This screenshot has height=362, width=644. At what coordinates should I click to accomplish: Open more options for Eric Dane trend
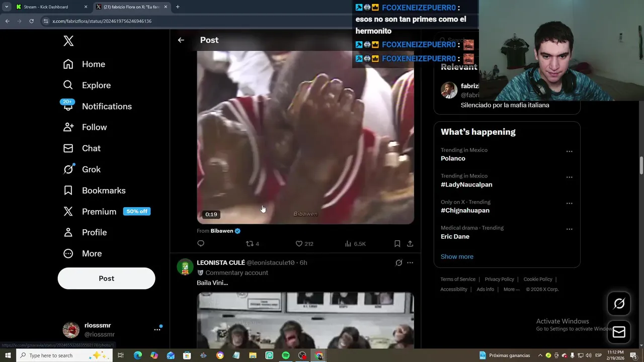569,229
